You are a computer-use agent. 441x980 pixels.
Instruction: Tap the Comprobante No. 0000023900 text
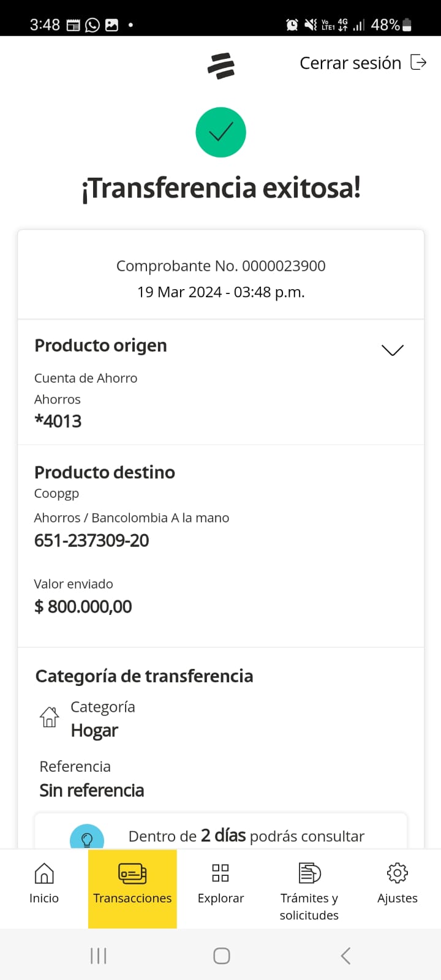click(x=221, y=266)
